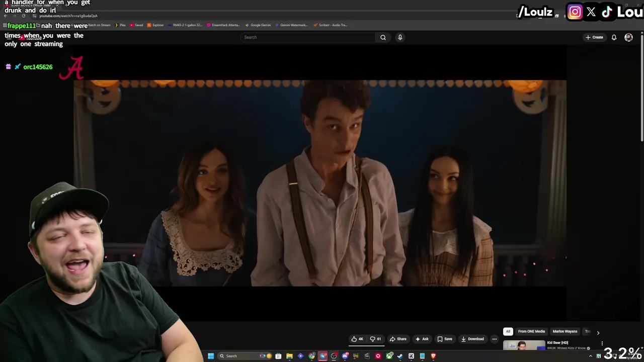
Task: Open the Saved bookmark
Action: tap(136, 25)
